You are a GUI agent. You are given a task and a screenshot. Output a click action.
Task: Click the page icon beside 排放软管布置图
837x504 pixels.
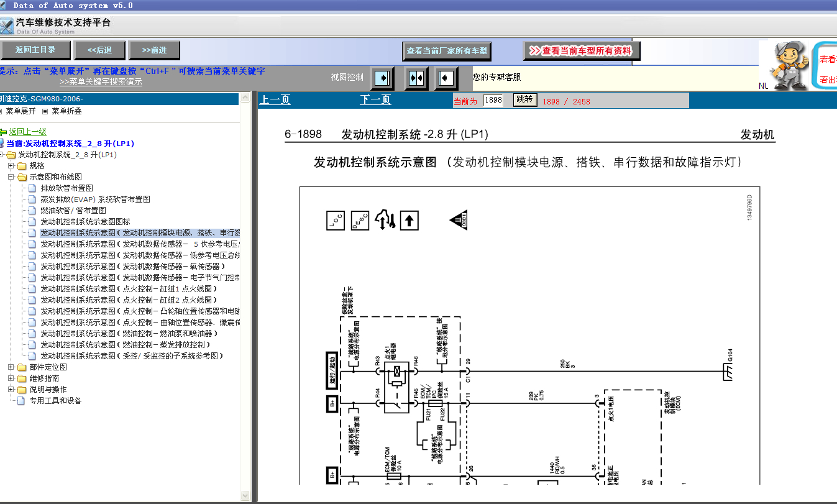(32, 188)
